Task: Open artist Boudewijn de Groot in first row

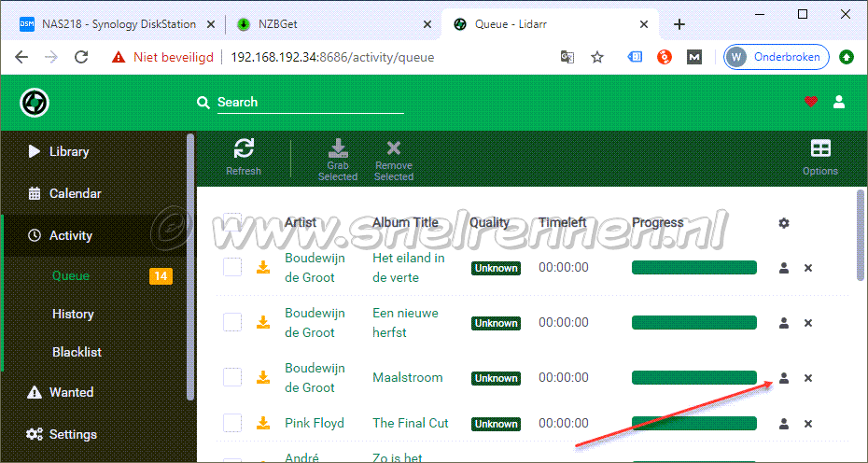Action: (315, 268)
